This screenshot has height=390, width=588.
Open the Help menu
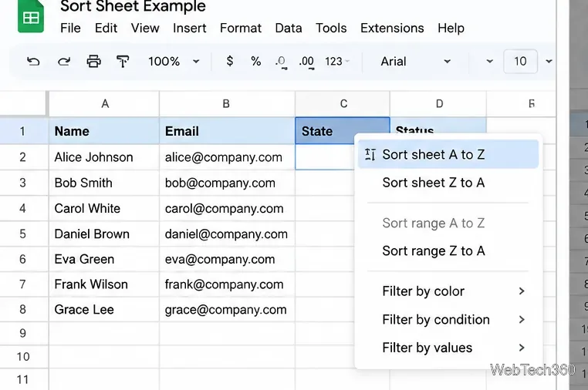pos(451,28)
